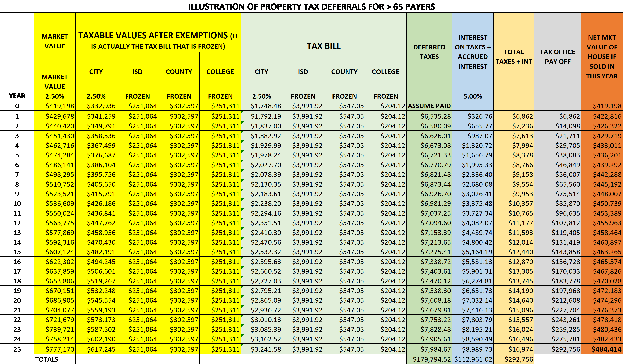The image size is (623, 364).
Task: Click the DEFERRED TAXES column header
Action: point(429,52)
